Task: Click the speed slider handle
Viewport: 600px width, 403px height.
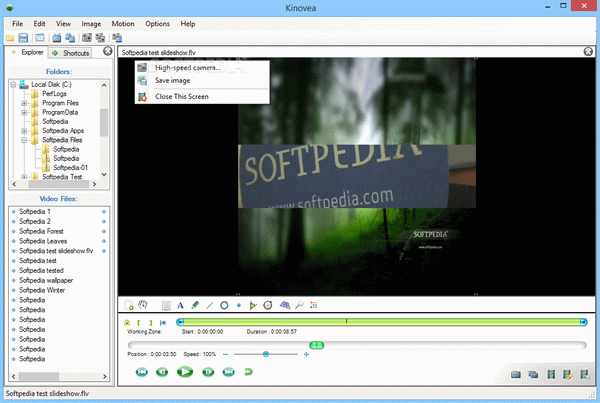Action: pyautogui.click(x=266, y=354)
